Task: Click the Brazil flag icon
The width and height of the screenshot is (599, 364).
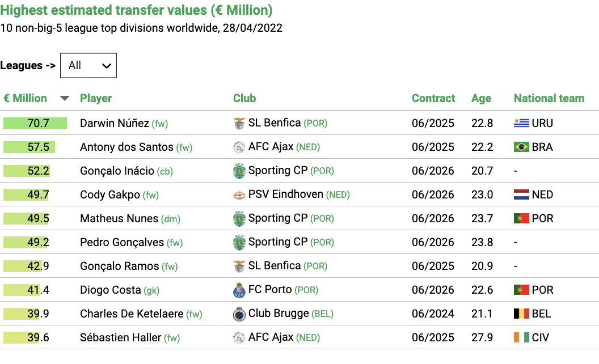Action: [521, 147]
